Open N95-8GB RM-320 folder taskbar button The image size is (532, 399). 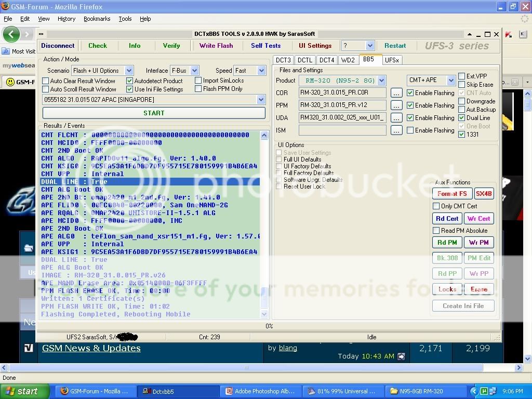coord(425,391)
